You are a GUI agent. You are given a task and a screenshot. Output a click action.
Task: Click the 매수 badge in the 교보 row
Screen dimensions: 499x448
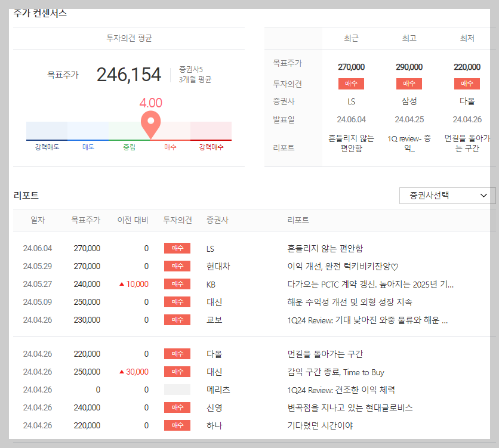coord(177,320)
